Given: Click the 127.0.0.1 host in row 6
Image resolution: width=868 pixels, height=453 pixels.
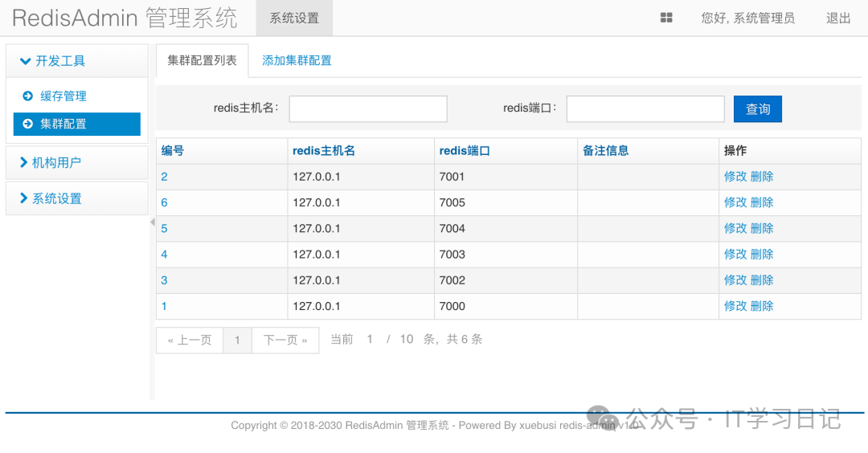Looking at the screenshot, I should coord(317,203).
